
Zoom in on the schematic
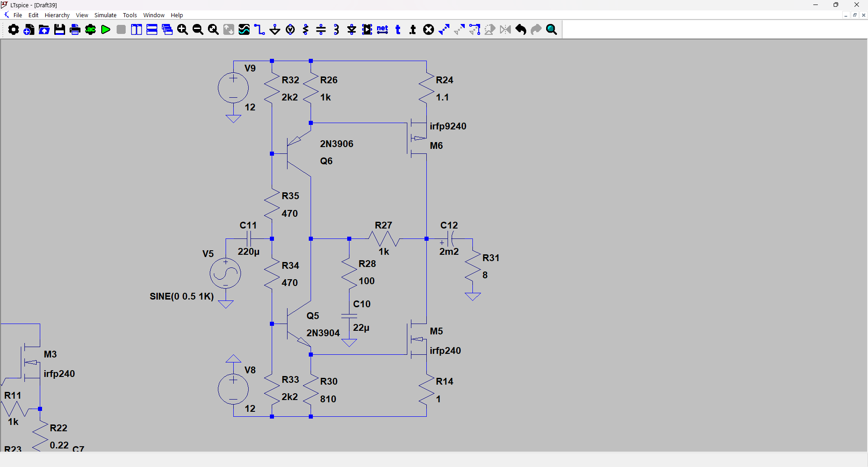[x=183, y=30]
